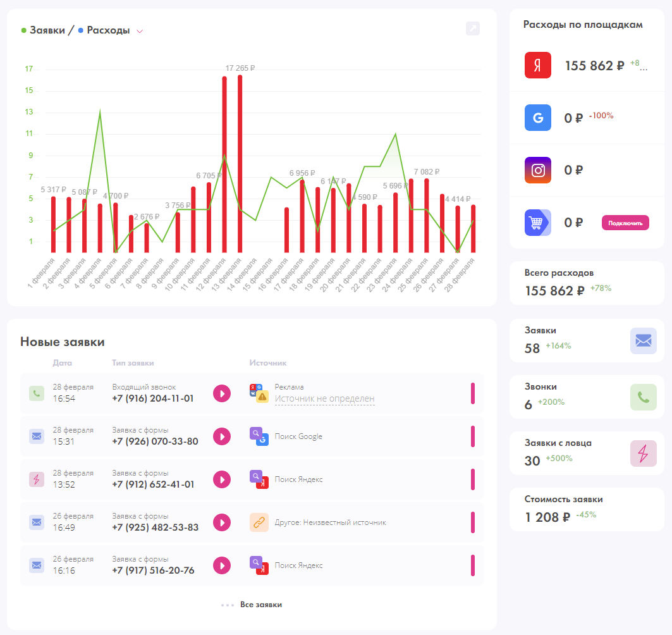Screen dimensions: 672x635
Task: Click the Yandex platform icon
Action: coord(538,65)
